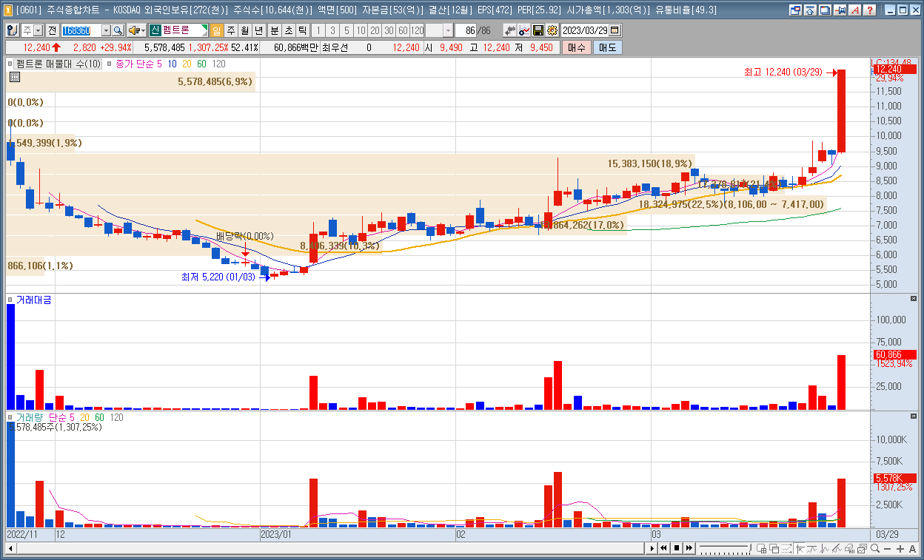This screenshot has width=924, height=560.
Task: Click the chart compare line icon
Action: coord(524,30)
